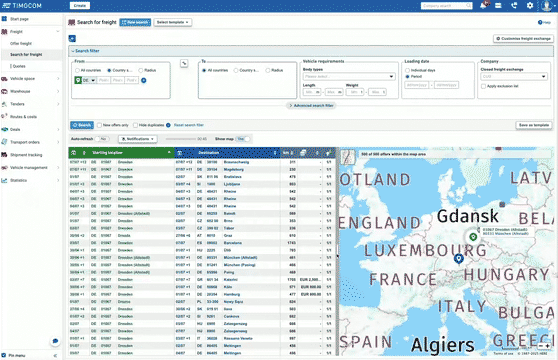Click Reset search filter link
Screen dimensions: 558x360
pyautogui.click(x=189, y=125)
